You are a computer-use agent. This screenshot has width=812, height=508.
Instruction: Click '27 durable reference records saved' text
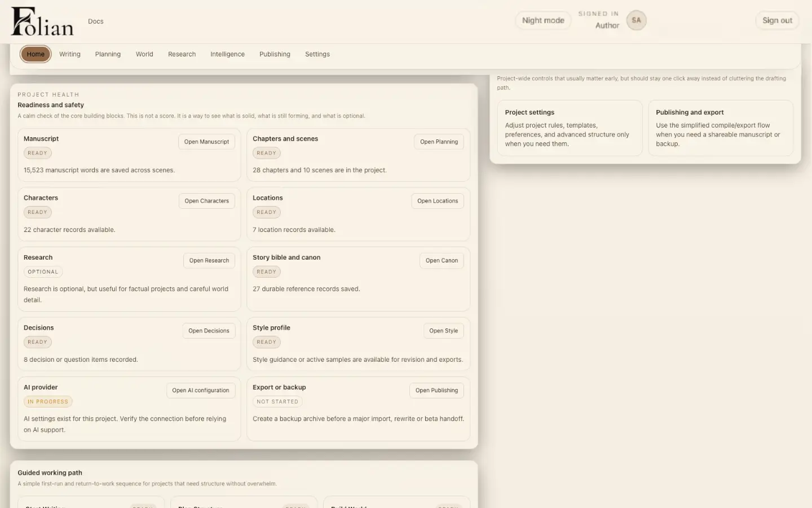[306, 289]
